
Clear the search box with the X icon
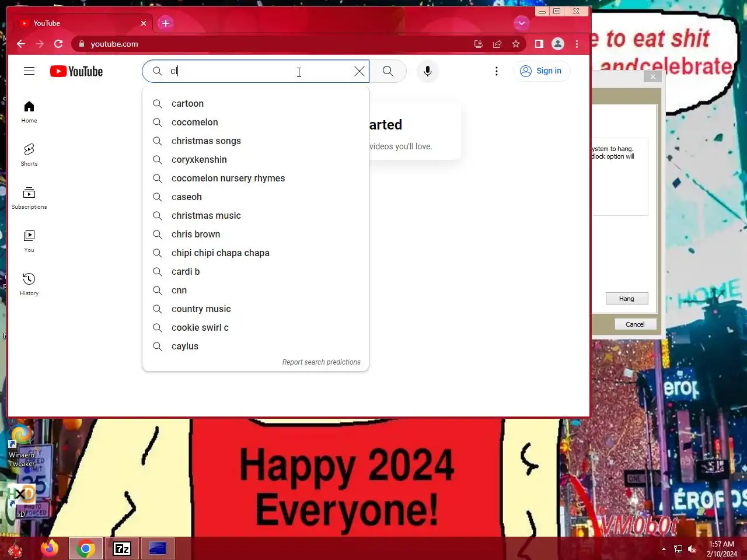tap(359, 71)
